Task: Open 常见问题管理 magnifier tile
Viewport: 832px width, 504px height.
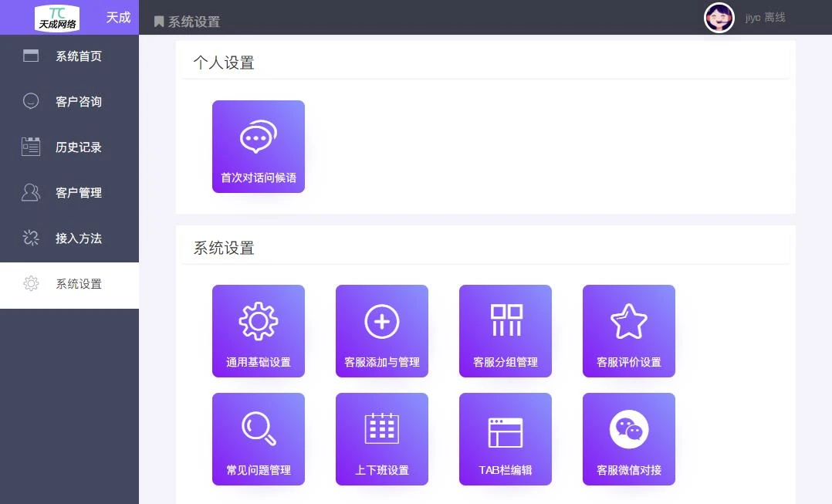Action: [258, 439]
